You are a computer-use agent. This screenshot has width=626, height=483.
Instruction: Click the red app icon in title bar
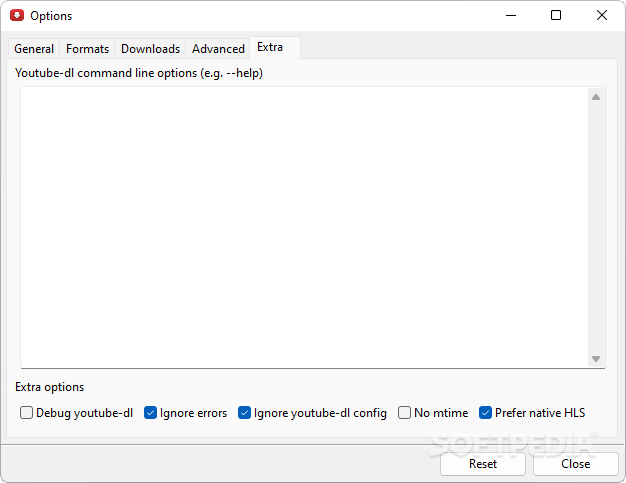coord(17,16)
